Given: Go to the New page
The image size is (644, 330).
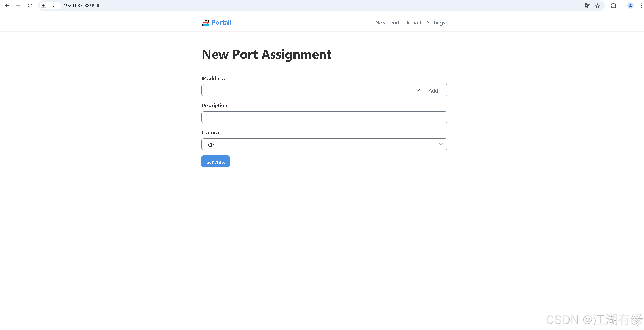Looking at the screenshot, I should [x=380, y=23].
